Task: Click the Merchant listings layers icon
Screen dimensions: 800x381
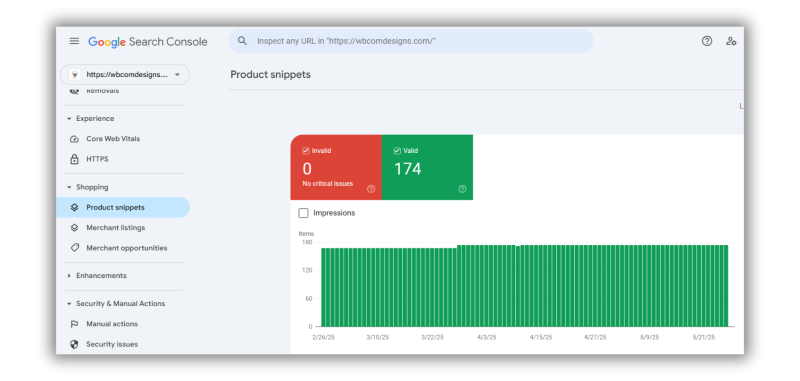Action: [74, 227]
